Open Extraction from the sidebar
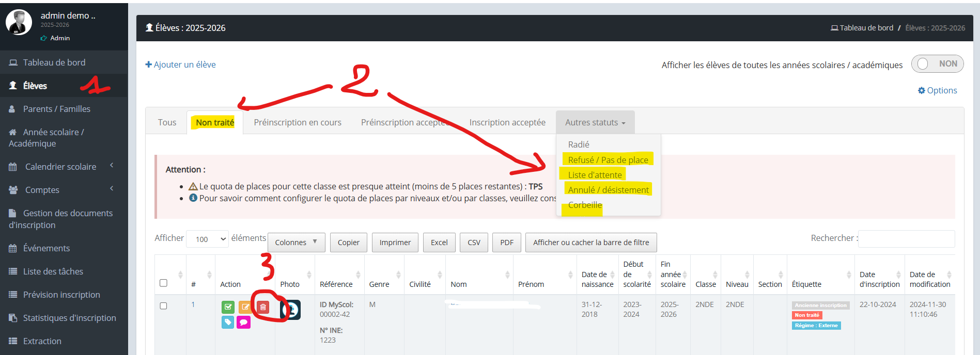The width and height of the screenshot is (980, 355). 42,341
